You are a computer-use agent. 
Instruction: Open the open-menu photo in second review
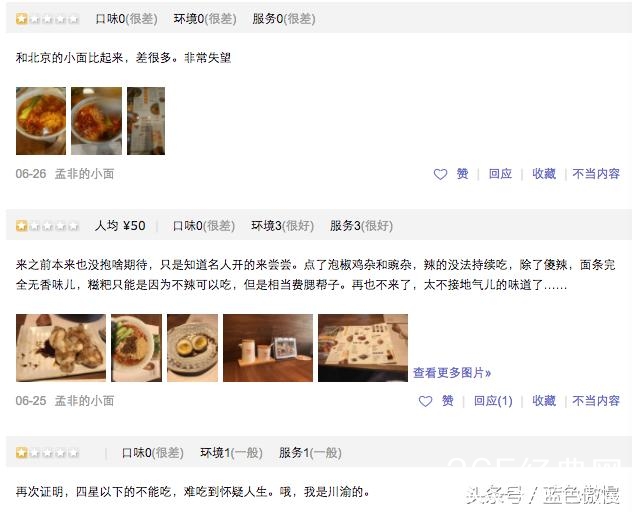pyautogui.click(x=363, y=348)
